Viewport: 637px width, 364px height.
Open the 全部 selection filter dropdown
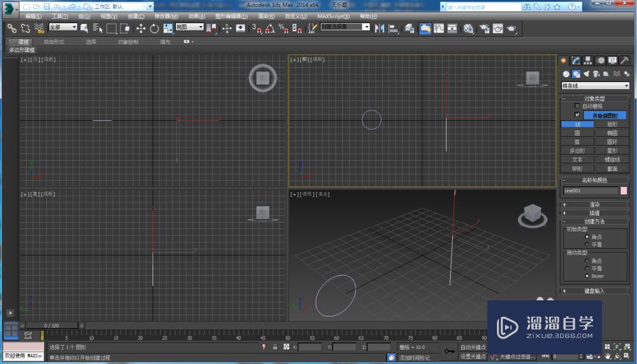coord(62,27)
